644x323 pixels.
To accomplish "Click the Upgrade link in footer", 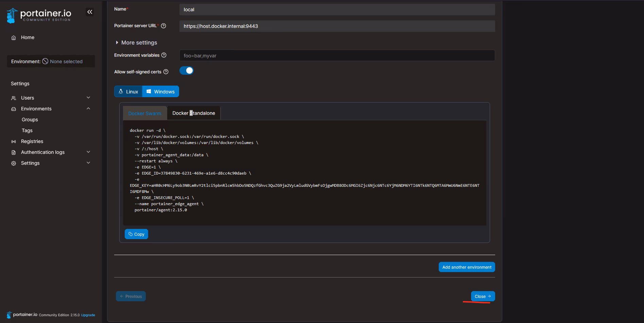I will click(88, 315).
